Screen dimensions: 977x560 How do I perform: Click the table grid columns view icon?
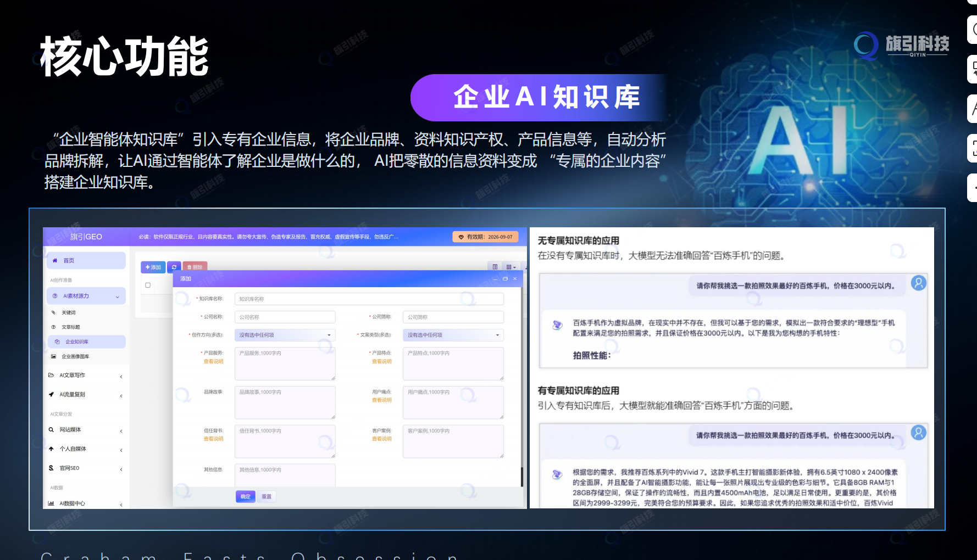pos(510,267)
